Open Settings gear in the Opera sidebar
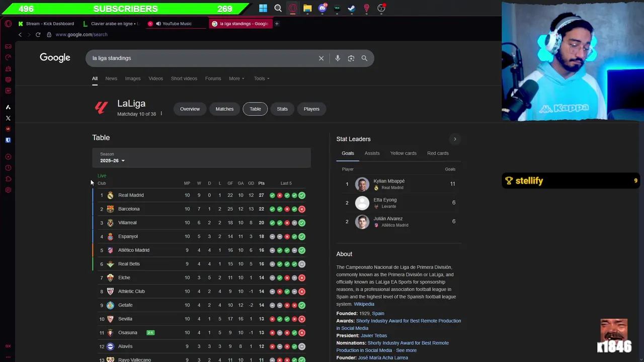This screenshot has height=362, width=644. point(8,190)
